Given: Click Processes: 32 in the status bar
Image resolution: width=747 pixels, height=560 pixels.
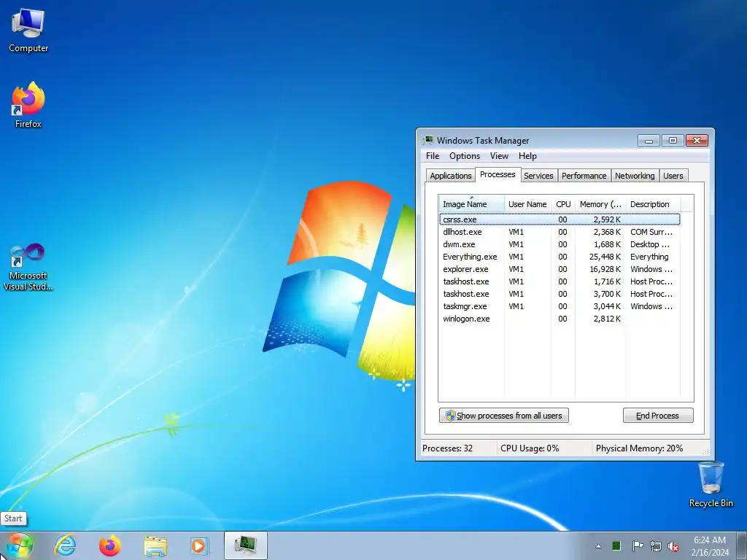Looking at the screenshot, I should coord(447,448).
